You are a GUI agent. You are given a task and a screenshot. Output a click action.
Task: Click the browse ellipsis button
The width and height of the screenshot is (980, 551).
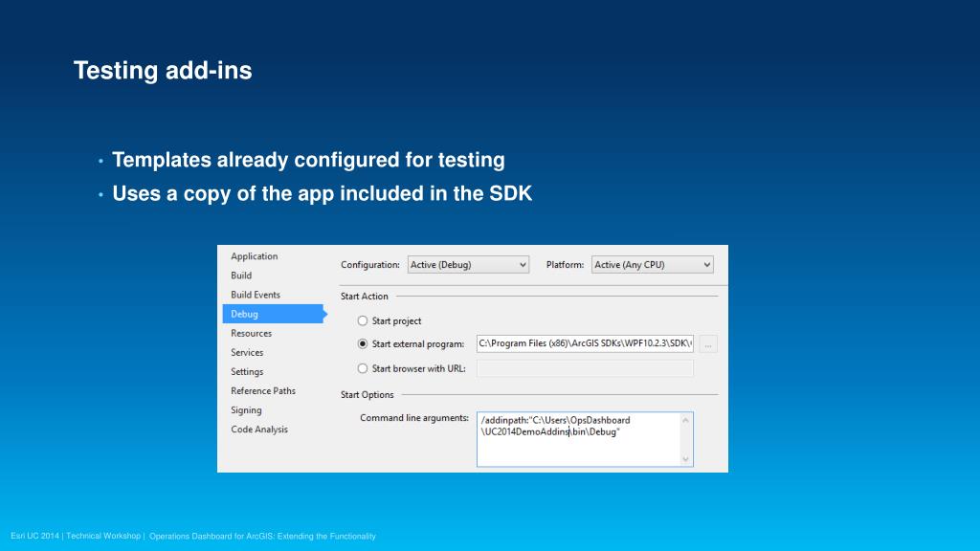(708, 344)
